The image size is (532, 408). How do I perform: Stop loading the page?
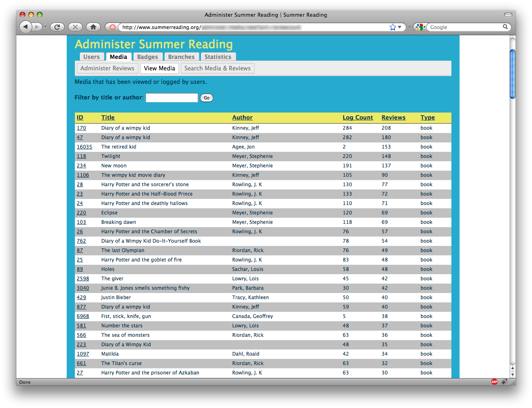(75, 27)
